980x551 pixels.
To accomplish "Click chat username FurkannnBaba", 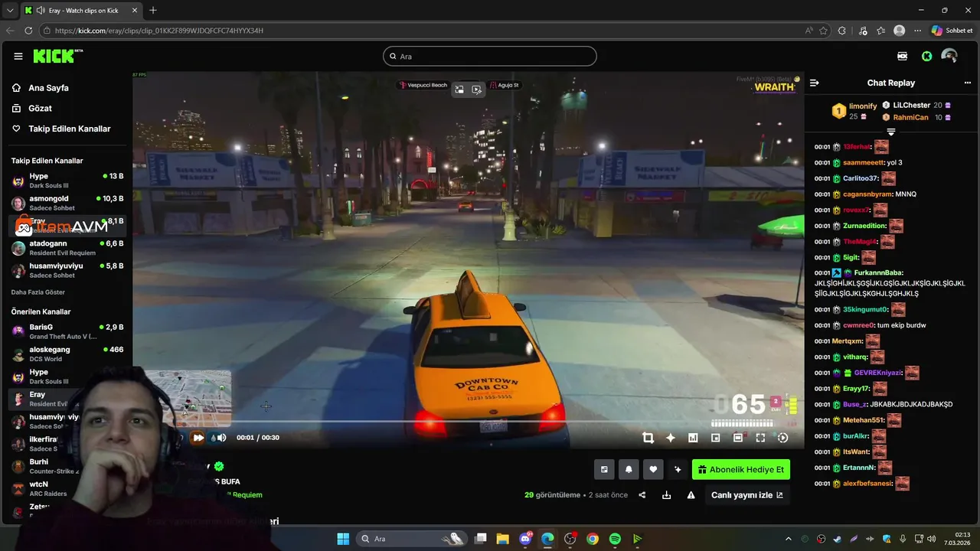I will [x=878, y=273].
